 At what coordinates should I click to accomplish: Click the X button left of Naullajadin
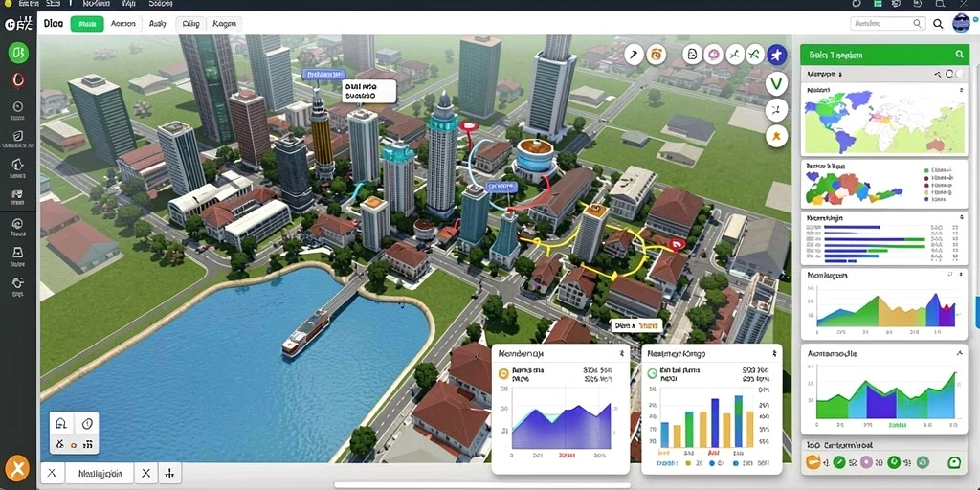pos(52,473)
